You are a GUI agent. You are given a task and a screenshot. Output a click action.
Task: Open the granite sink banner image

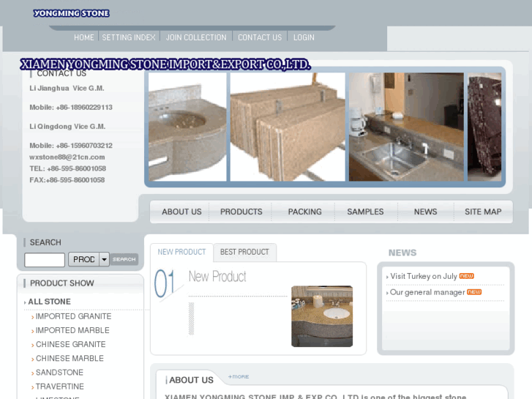tap(187, 127)
